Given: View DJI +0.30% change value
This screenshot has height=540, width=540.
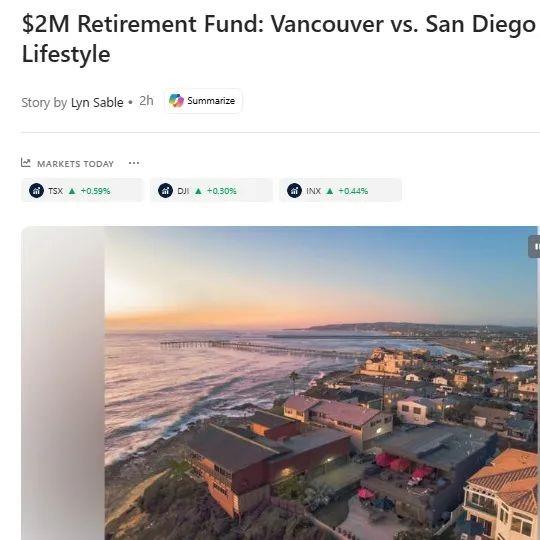Looking at the screenshot, I should click(222, 191).
